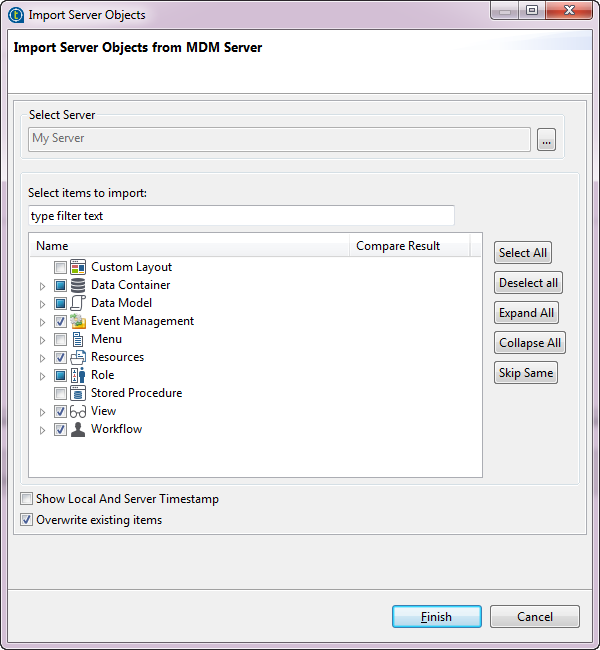Expand the View node

pyautogui.click(x=42, y=412)
